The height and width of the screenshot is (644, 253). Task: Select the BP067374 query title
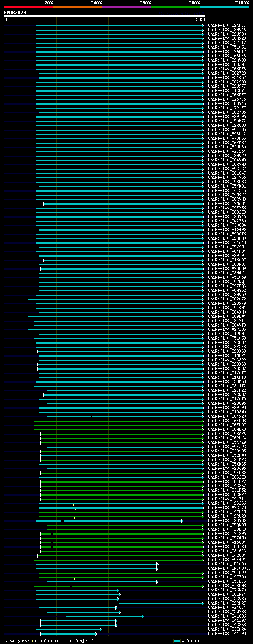coord(15,13)
